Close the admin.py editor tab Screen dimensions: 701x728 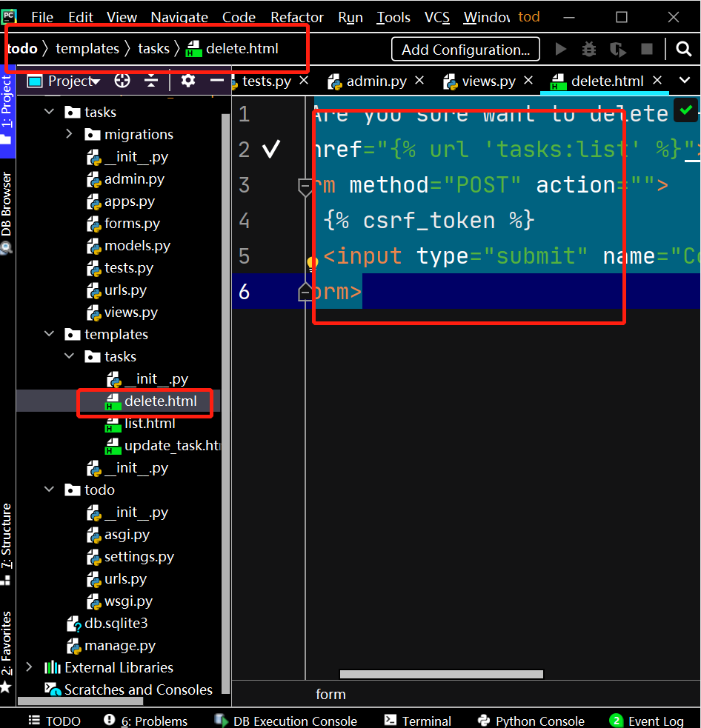tap(419, 80)
